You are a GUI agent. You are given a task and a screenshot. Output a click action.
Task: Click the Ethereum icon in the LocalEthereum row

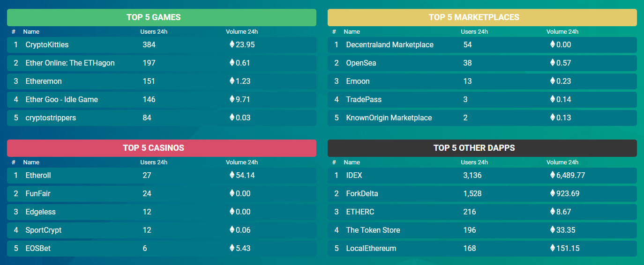pos(552,248)
